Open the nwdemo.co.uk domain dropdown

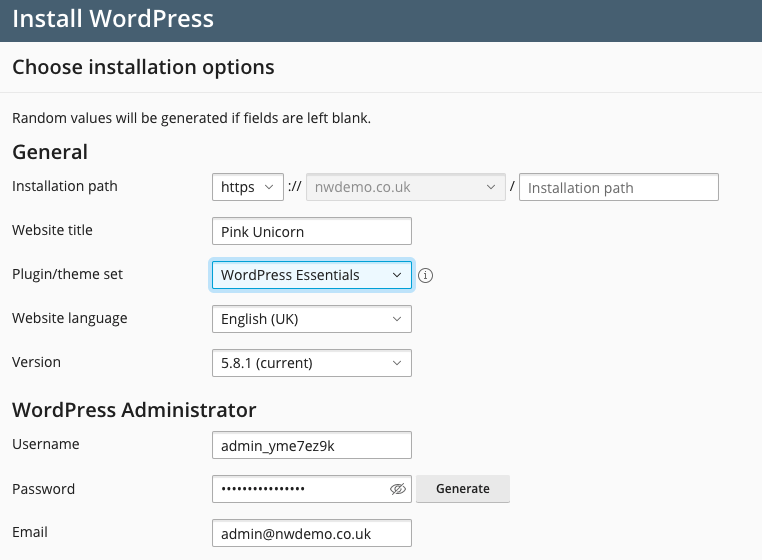406,187
